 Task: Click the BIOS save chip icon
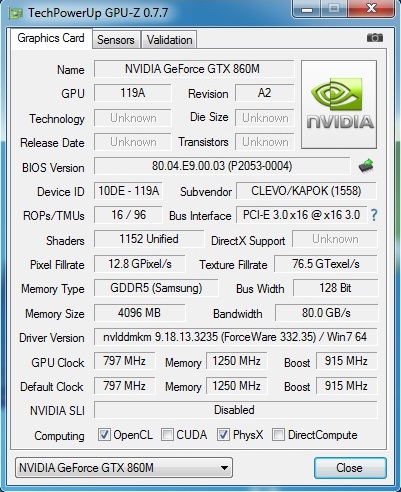[366, 166]
